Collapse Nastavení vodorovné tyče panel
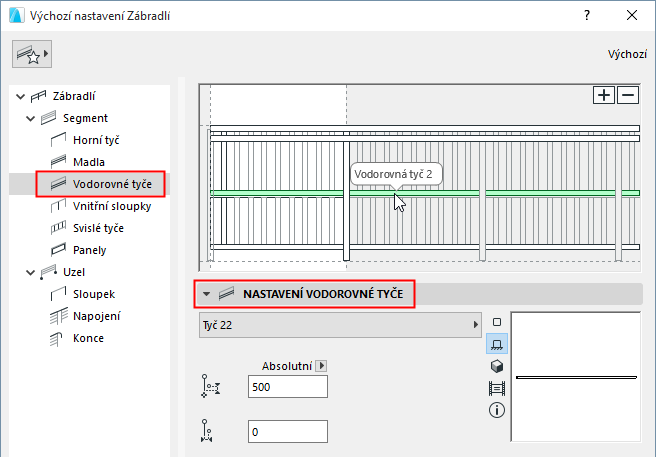The image size is (656, 457). 206,294
